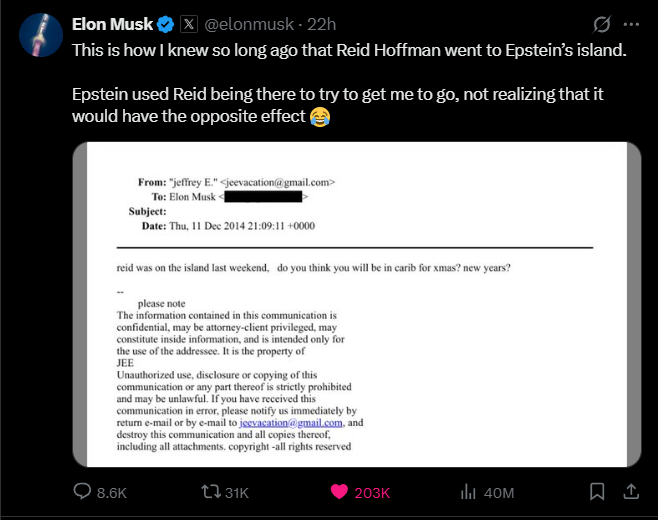The image size is (658, 520).
Task: Open the three-dot more options menu
Action: click(x=631, y=24)
